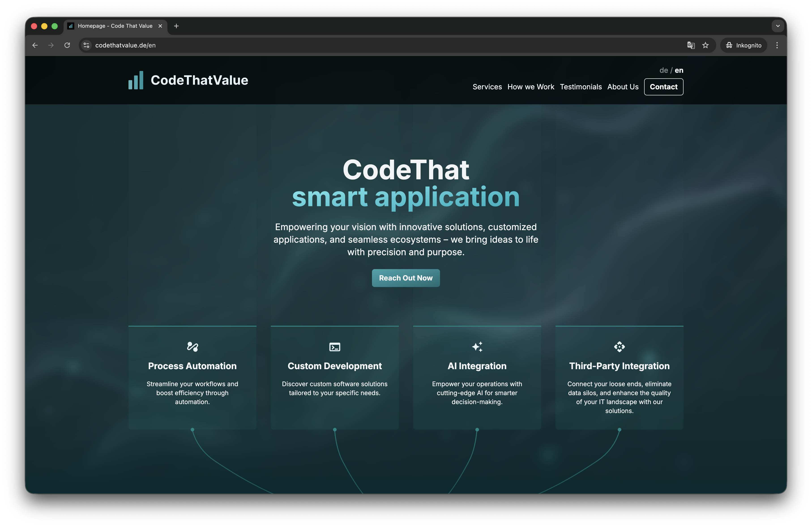Select the Testimonials menu item

pyautogui.click(x=581, y=87)
